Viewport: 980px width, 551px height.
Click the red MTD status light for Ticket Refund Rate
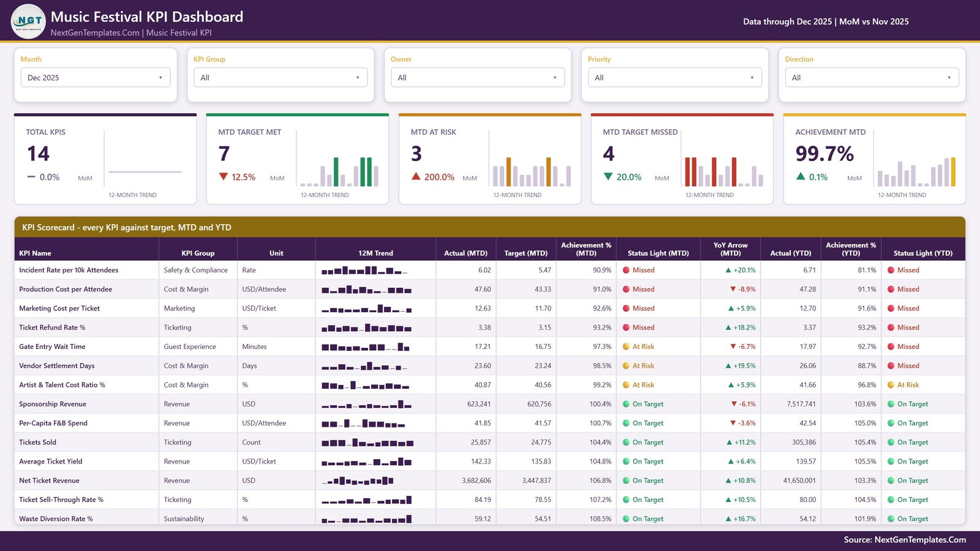(x=627, y=328)
